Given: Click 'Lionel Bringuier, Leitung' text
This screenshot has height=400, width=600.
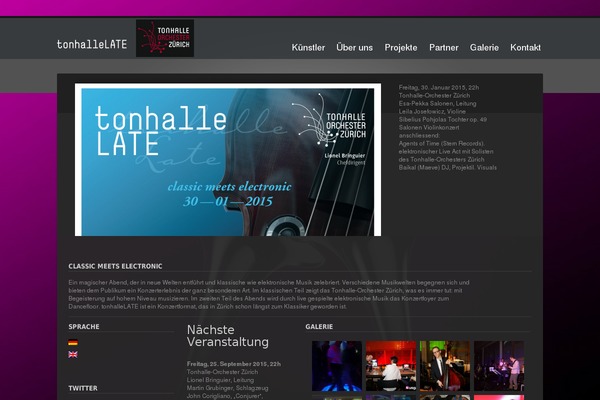Looking at the screenshot, I should pos(220,380).
